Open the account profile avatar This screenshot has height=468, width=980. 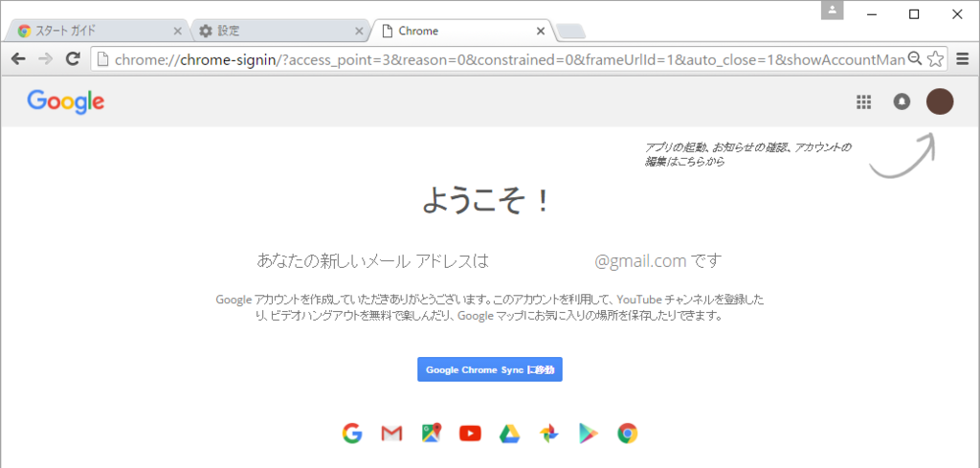[x=940, y=101]
